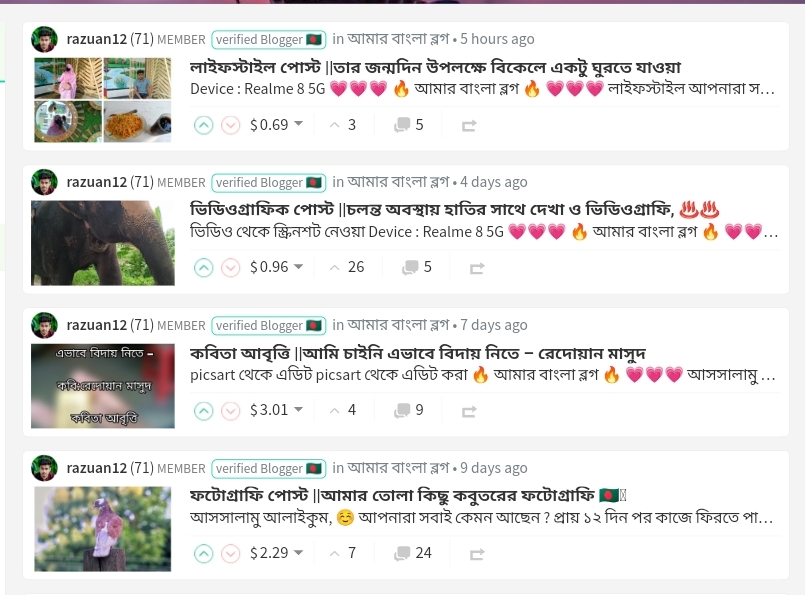Open comments on the pigeon photography post
The image size is (805, 595).
[x=412, y=553]
